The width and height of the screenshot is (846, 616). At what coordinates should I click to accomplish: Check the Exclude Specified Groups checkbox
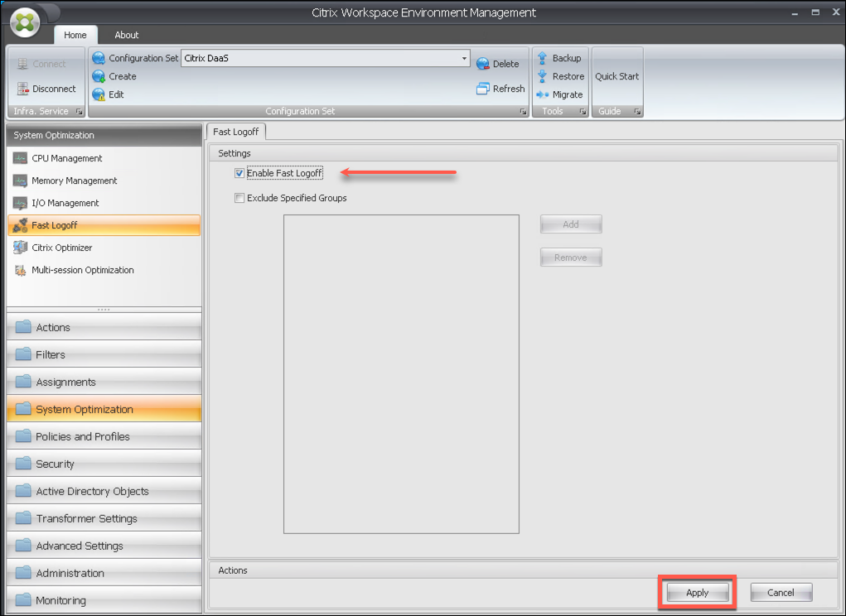pyautogui.click(x=239, y=198)
